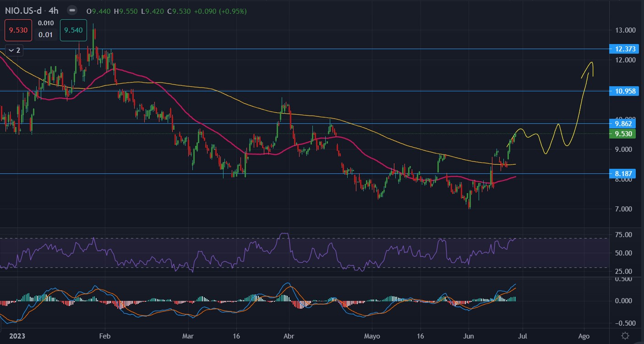Click the positive MACD 0.500 scale value
644x344 pixels.
point(624,279)
